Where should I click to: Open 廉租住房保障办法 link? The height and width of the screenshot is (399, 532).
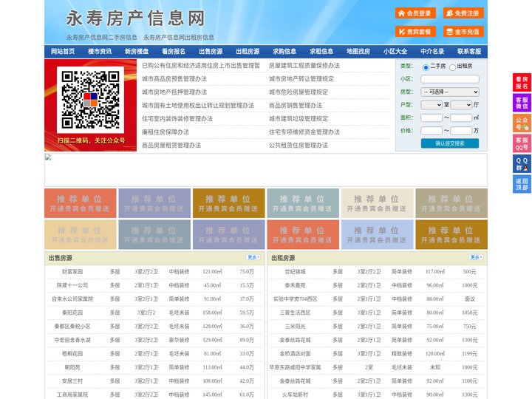166,132
